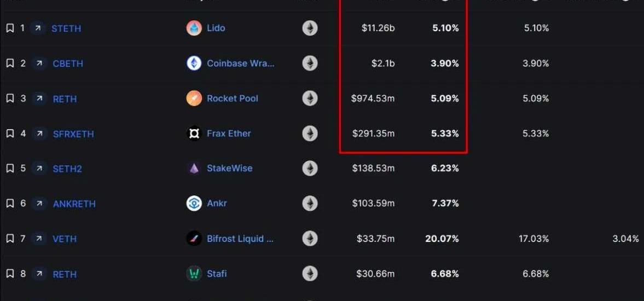
Task: Open external link arrow for SFRXETH
Action: [x=38, y=134]
